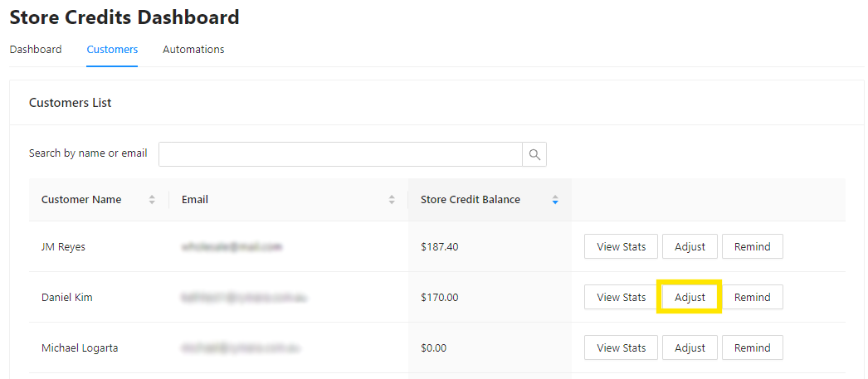
Task: Click Daniel Kim's blurred email
Action: tap(244, 298)
